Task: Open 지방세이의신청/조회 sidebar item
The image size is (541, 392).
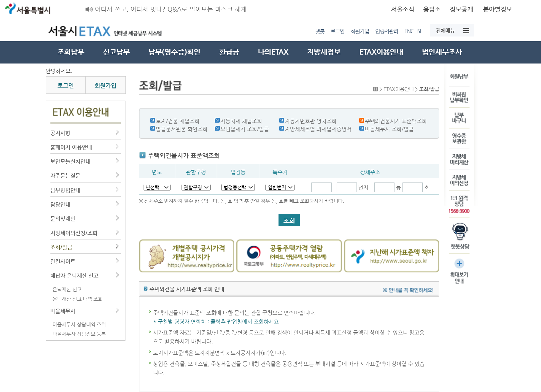Action: pos(85,233)
